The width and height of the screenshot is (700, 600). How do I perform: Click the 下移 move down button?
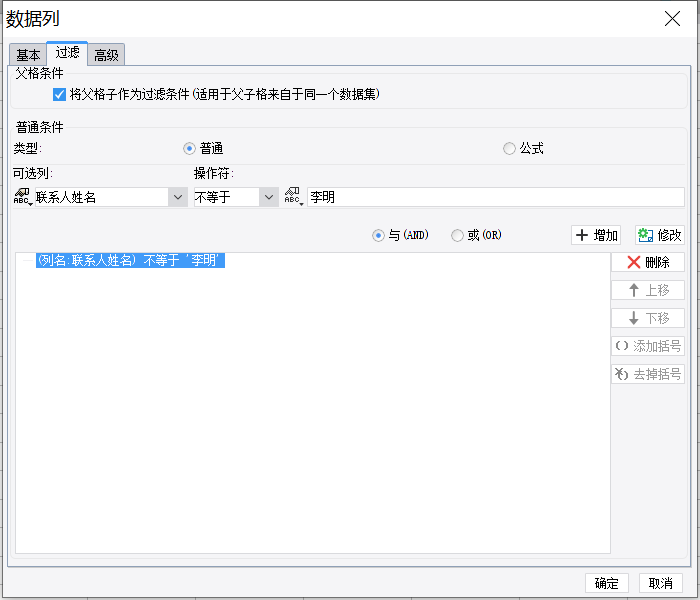coord(648,318)
